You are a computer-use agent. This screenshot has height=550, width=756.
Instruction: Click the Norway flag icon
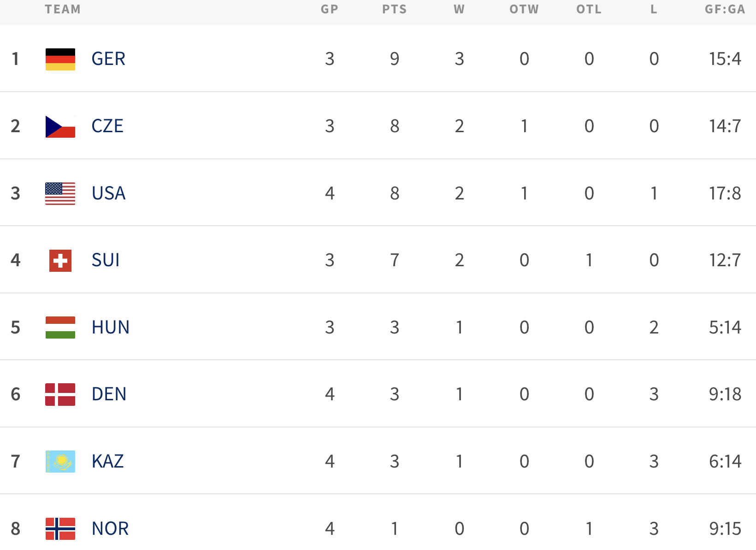60,529
